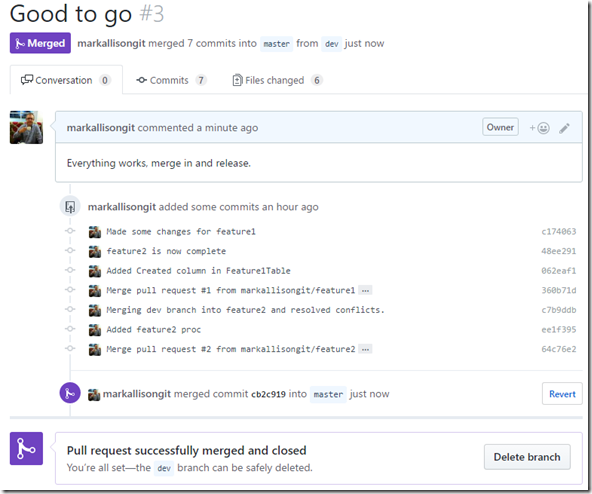592x494 pixels.
Task: Open the Conversation tab
Action: [66, 80]
